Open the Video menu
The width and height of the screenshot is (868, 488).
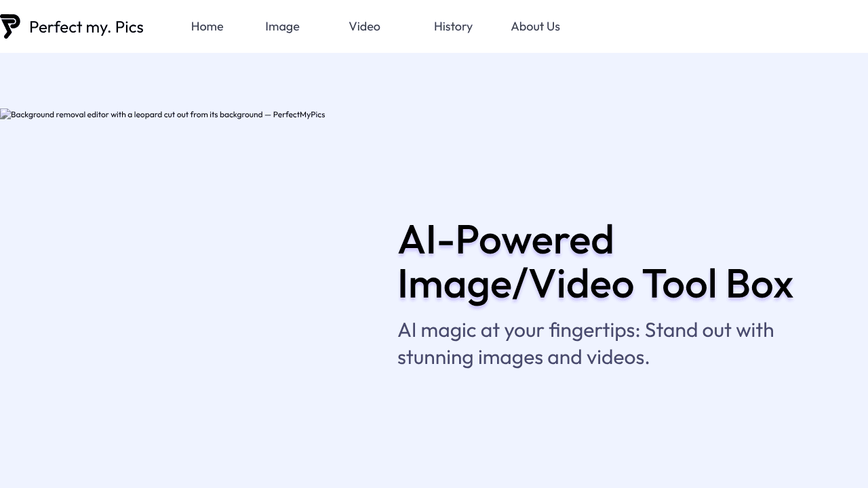click(x=364, y=26)
